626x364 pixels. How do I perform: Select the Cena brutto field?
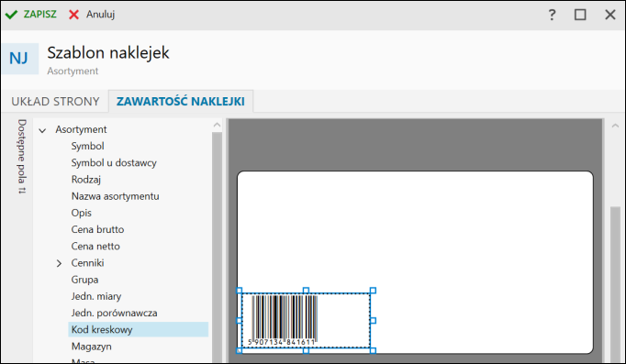[97, 229]
